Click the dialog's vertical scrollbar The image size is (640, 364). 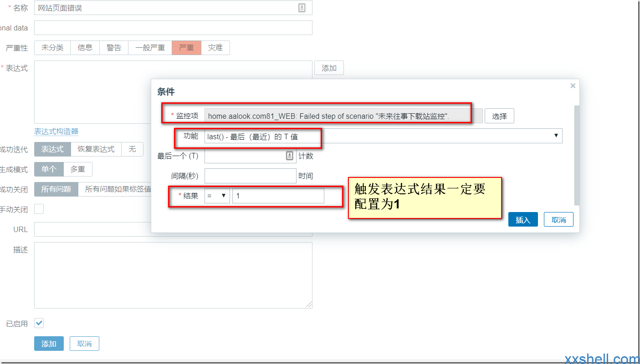pyautogui.click(x=577, y=155)
